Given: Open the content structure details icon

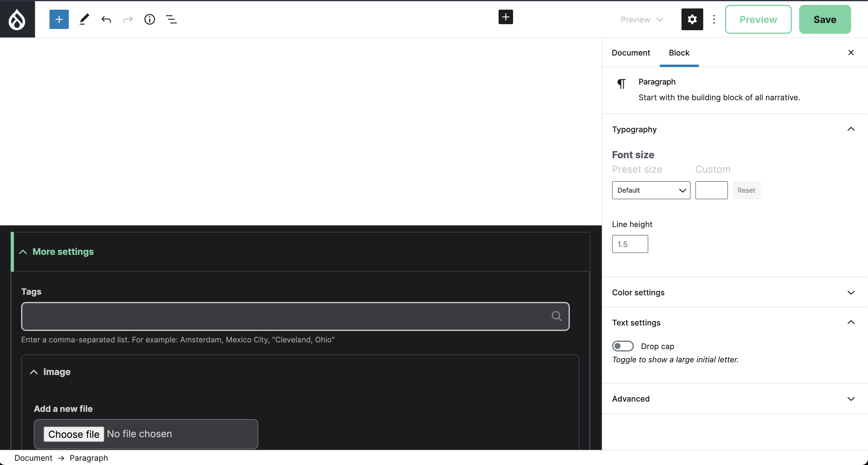Looking at the screenshot, I should [x=150, y=19].
